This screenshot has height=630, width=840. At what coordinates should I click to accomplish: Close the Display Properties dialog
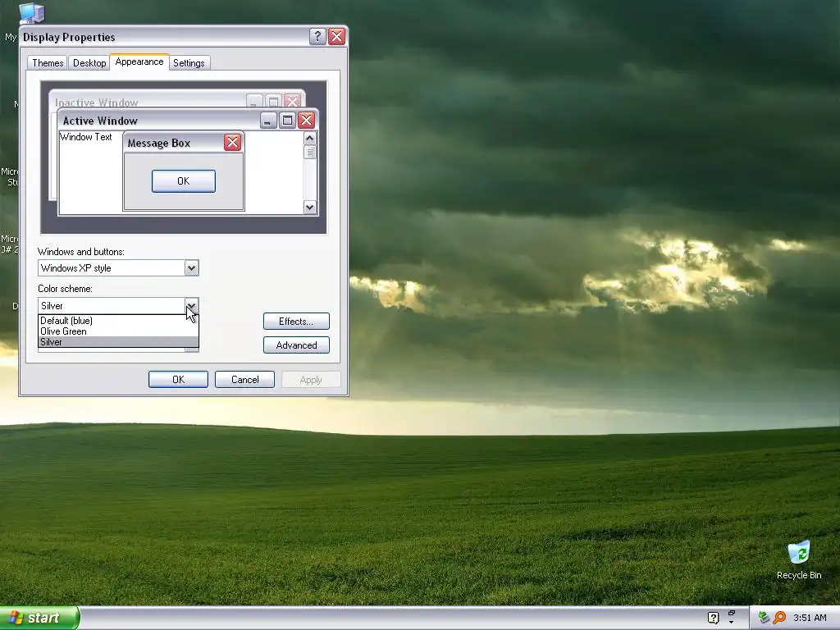pos(336,36)
